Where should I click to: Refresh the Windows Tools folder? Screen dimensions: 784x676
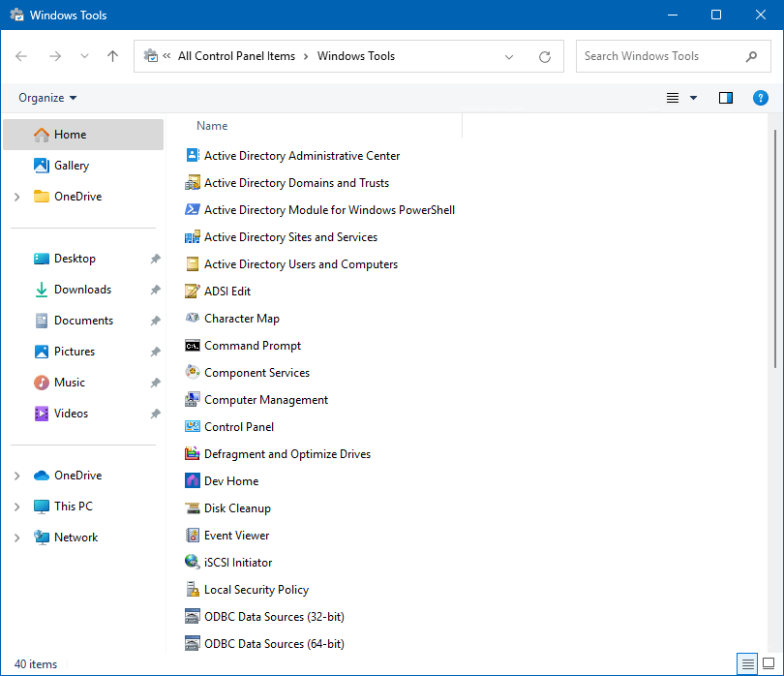click(x=545, y=57)
